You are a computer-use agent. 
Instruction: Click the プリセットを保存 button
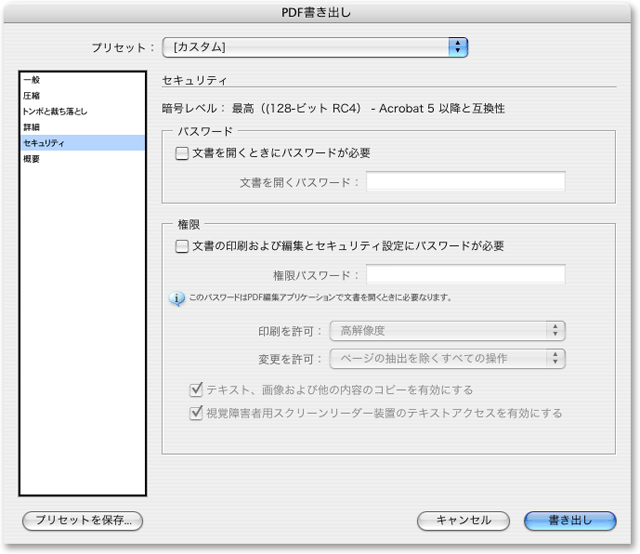pos(83,520)
